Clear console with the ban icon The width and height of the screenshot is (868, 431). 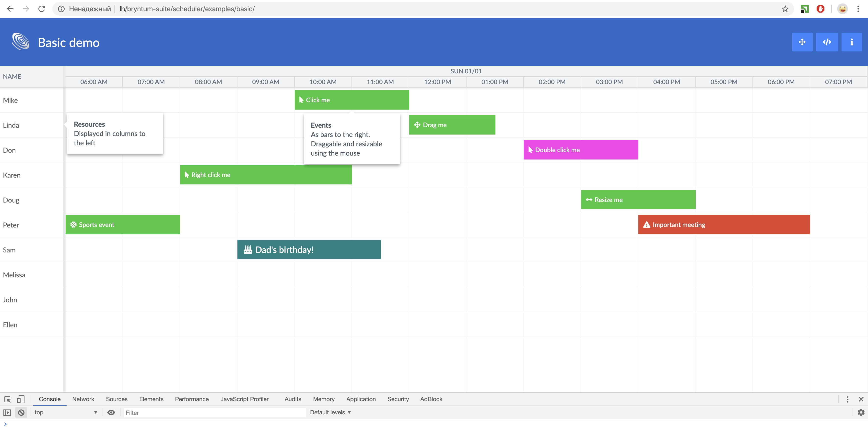click(x=21, y=412)
